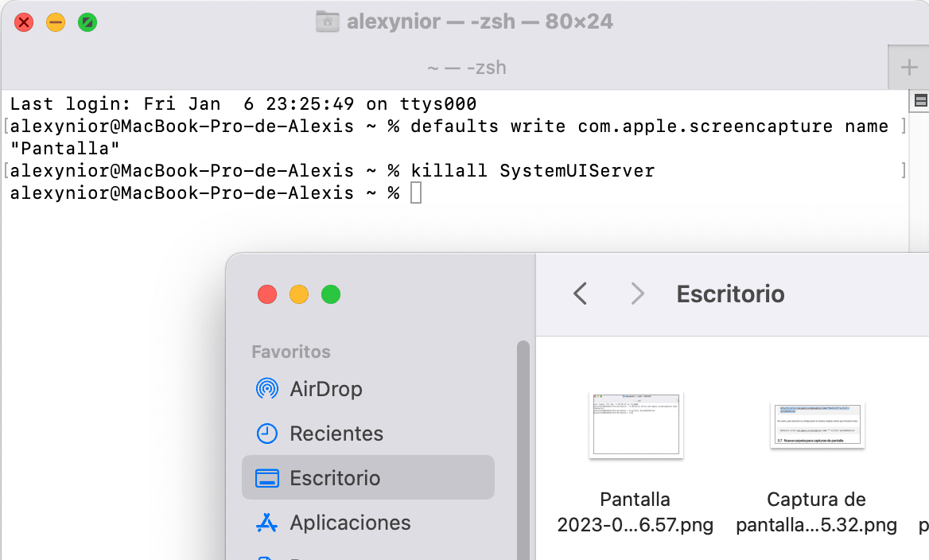Open a new Terminal tab with the plus button
The image size is (929, 560).
tap(908, 68)
